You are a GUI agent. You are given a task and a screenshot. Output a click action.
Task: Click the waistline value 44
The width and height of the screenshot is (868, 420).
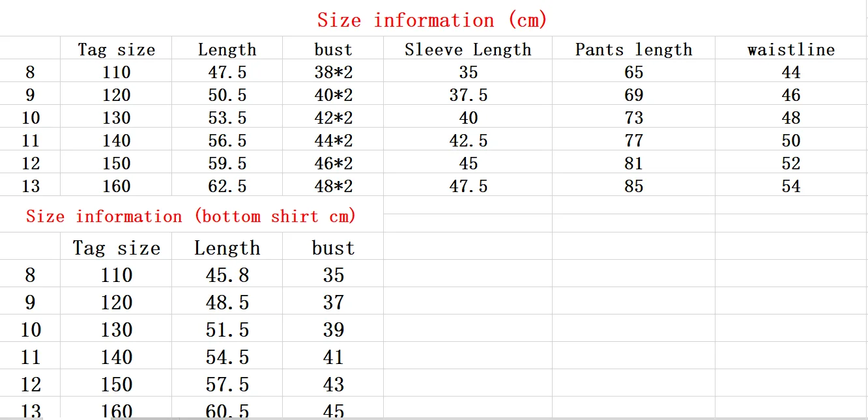[791, 72]
